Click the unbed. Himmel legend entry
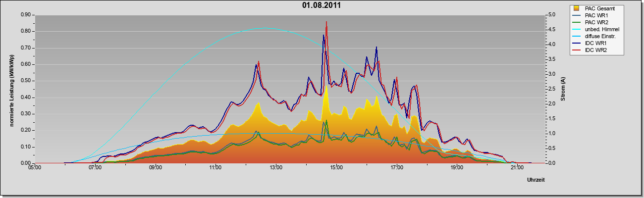 pos(596,29)
